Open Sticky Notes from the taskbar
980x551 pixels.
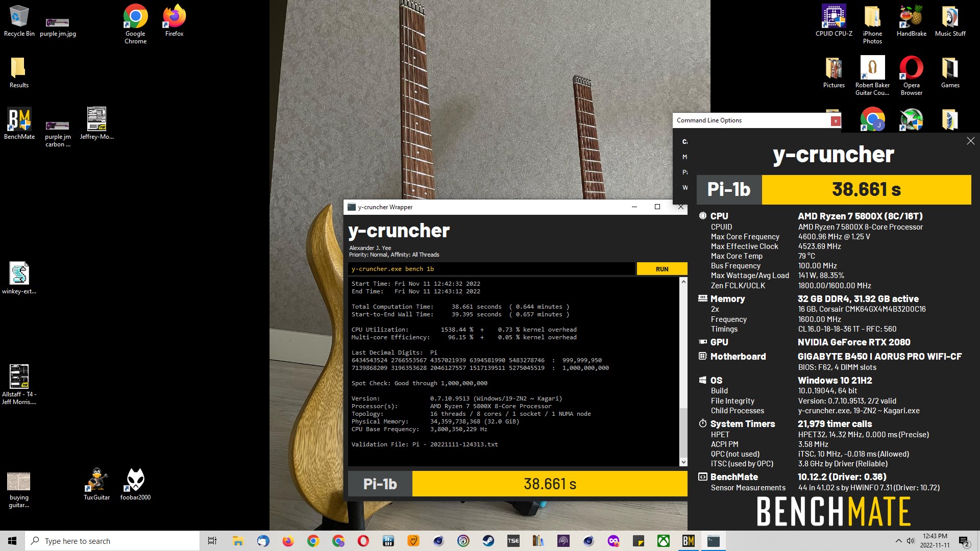(x=639, y=541)
